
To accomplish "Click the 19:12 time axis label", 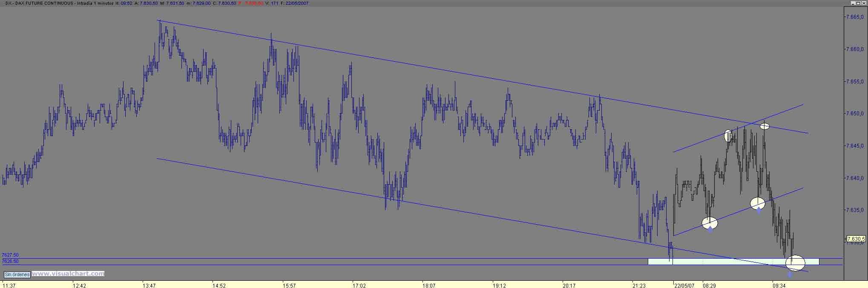I will click(499, 285).
